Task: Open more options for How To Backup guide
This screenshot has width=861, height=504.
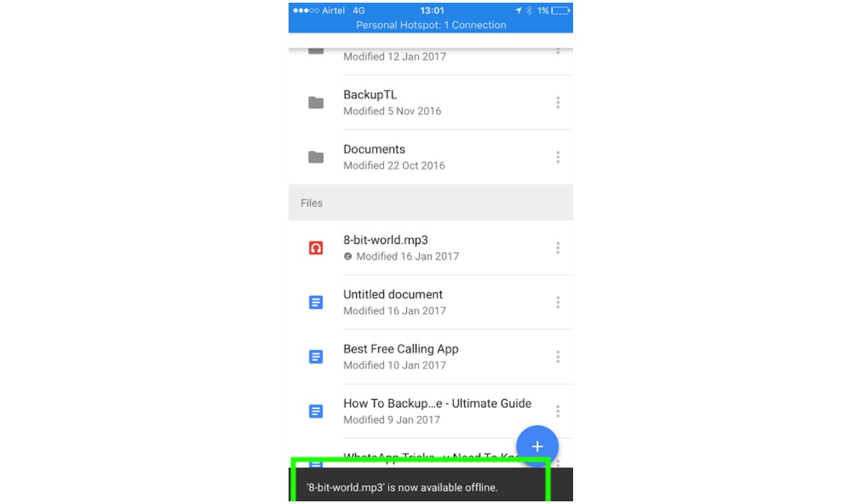Action: [558, 411]
